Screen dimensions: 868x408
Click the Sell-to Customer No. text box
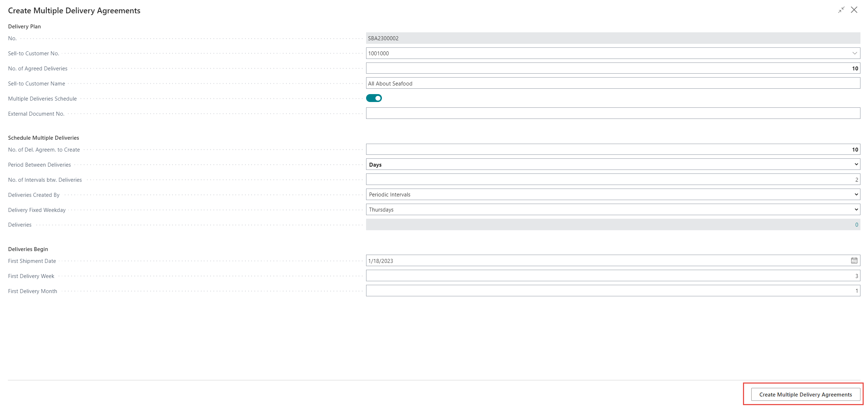[x=607, y=54]
